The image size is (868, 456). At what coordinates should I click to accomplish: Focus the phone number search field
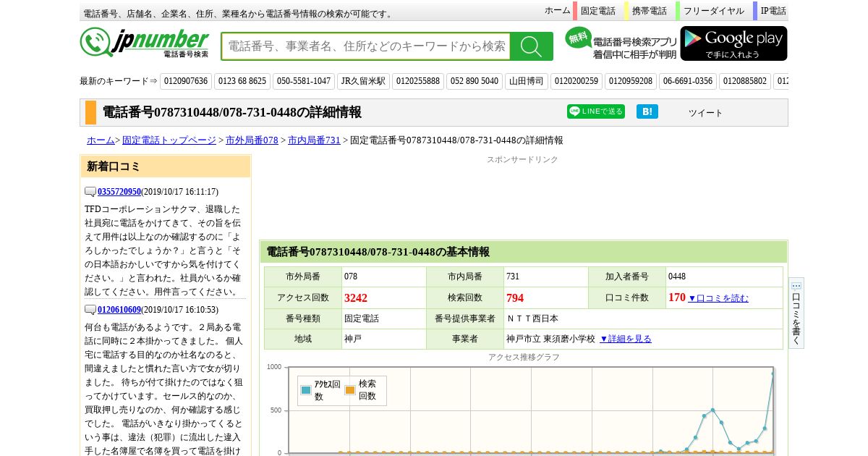[x=366, y=46]
